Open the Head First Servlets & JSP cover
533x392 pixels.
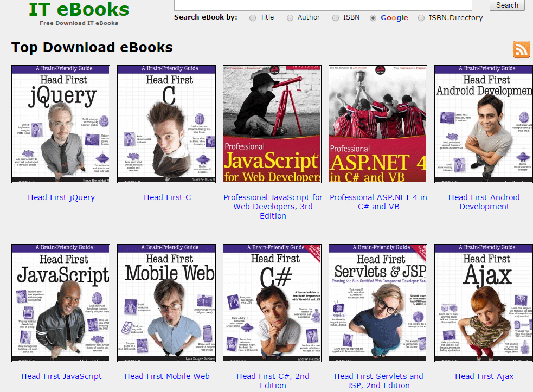pyautogui.click(x=378, y=303)
